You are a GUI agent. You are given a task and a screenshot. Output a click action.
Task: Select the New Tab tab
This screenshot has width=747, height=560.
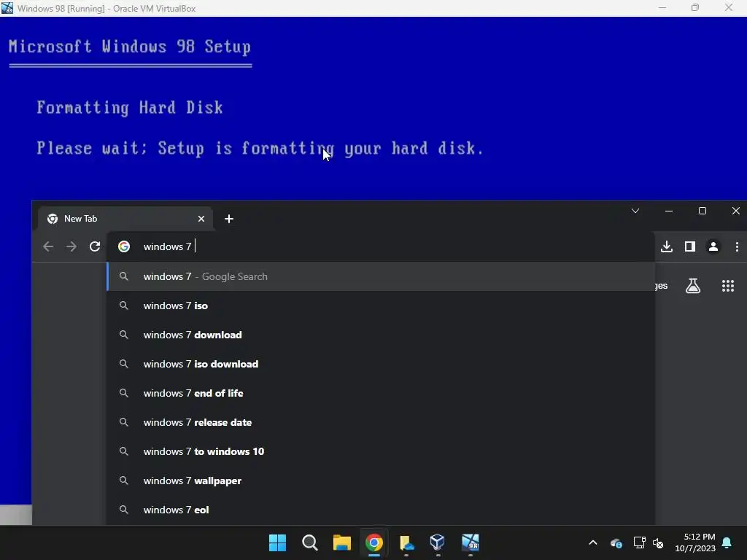[125, 219]
